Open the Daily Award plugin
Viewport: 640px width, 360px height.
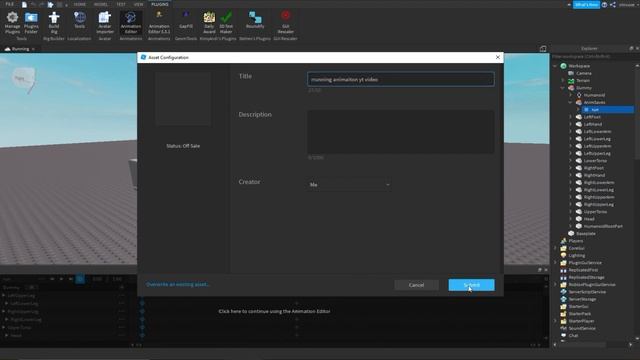(x=209, y=22)
